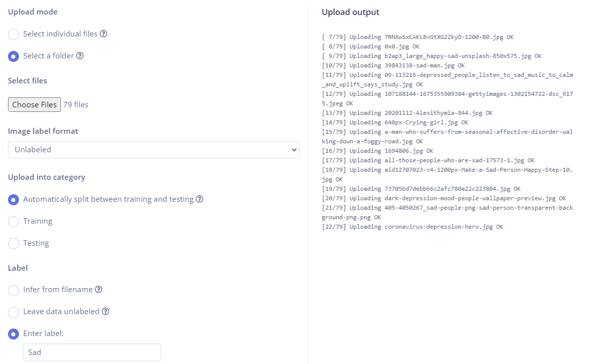The height and width of the screenshot is (364, 596).
Task: Click the Choose Files button
Action: click(x=34, y=104)
